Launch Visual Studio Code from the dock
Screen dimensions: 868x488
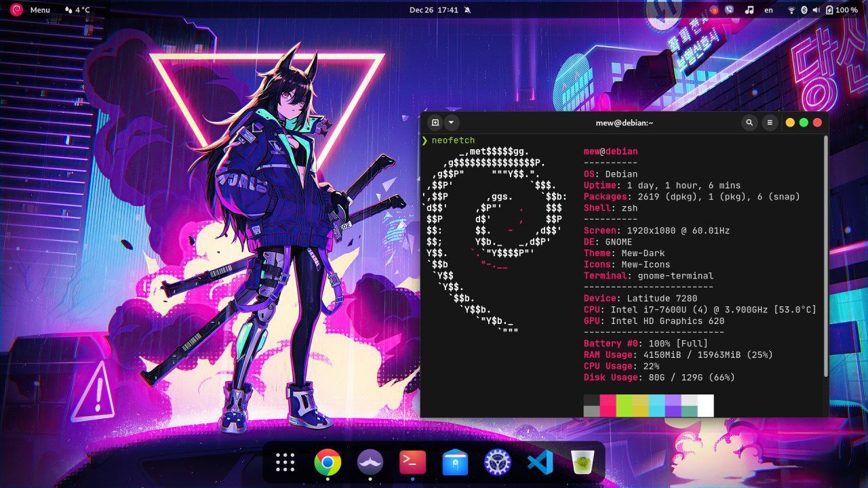(x=540, y=462)
